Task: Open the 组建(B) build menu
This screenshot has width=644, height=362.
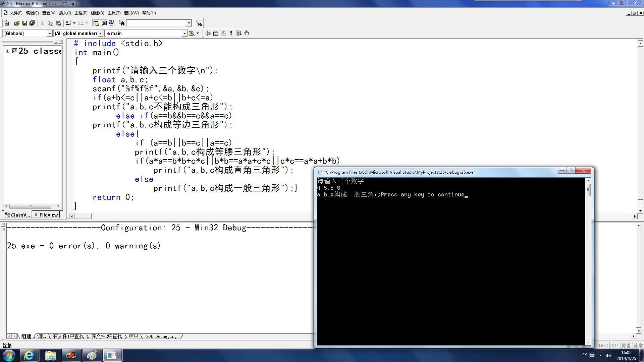Action: [x=97, y=13]
